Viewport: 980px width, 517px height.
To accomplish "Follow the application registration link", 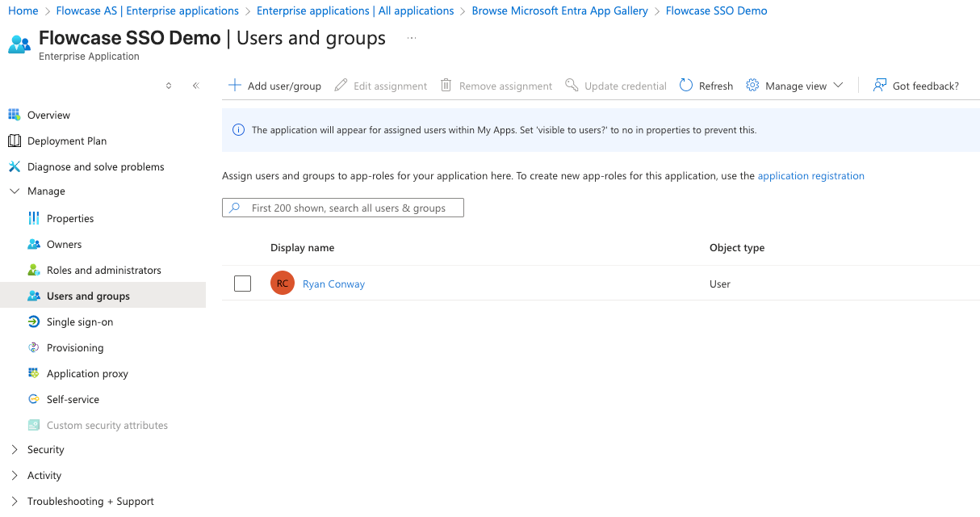I will pyautogui.click(x=810, y=175).
